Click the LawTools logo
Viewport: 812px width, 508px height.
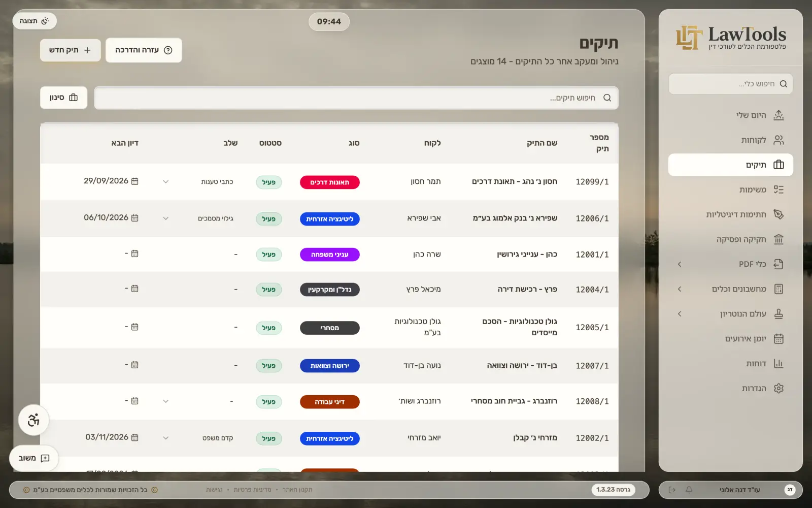pos(731,38)
